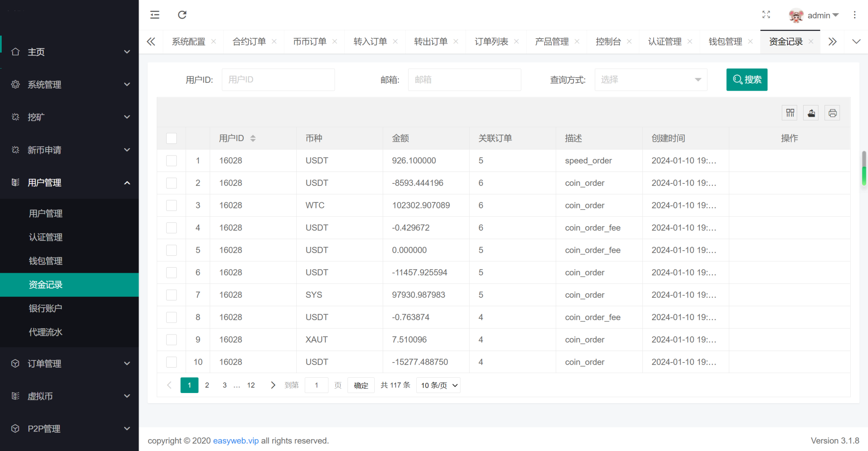Expand the 订单管理 sidebar menu
The height and width of the screenshot is (451, 868).
(70, 364)
